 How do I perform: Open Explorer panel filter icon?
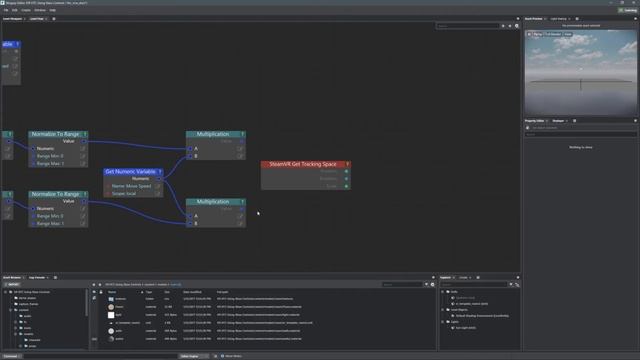tap(511, 284)
